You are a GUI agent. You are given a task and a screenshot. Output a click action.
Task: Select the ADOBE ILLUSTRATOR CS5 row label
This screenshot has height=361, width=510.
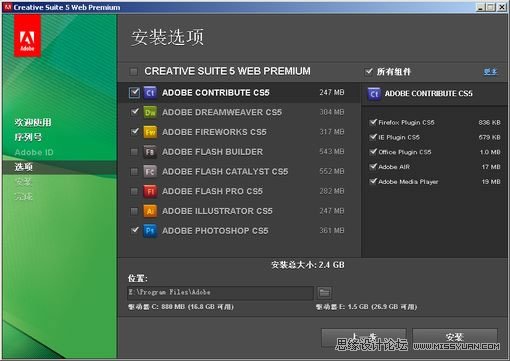tap(217, 211)
